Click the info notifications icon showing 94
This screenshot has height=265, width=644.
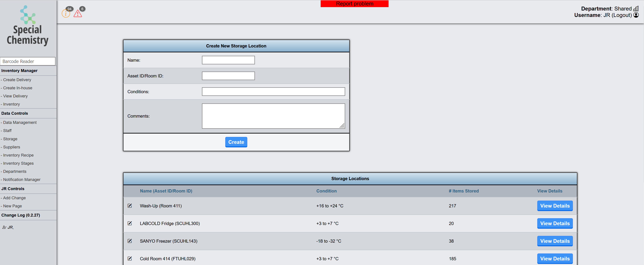point(66,13)
